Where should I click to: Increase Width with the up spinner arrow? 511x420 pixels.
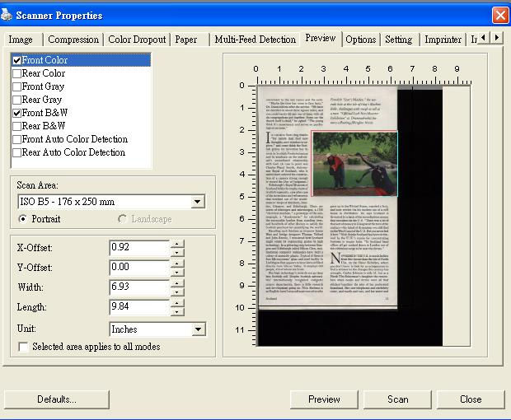(x=177, y=283)
